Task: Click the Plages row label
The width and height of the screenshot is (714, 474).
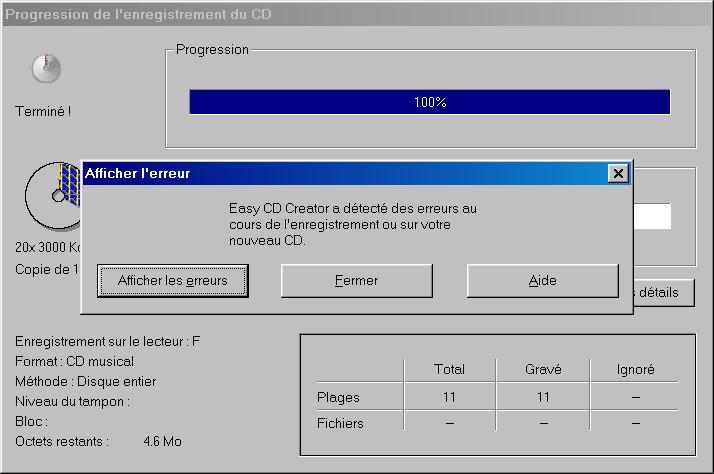Action: [338, 398]
